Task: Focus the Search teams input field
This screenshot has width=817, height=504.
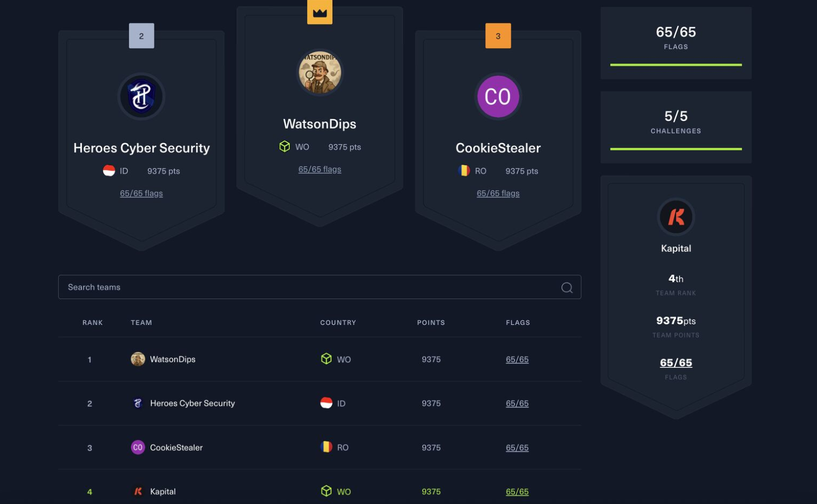Action: (x=308, y=287)
